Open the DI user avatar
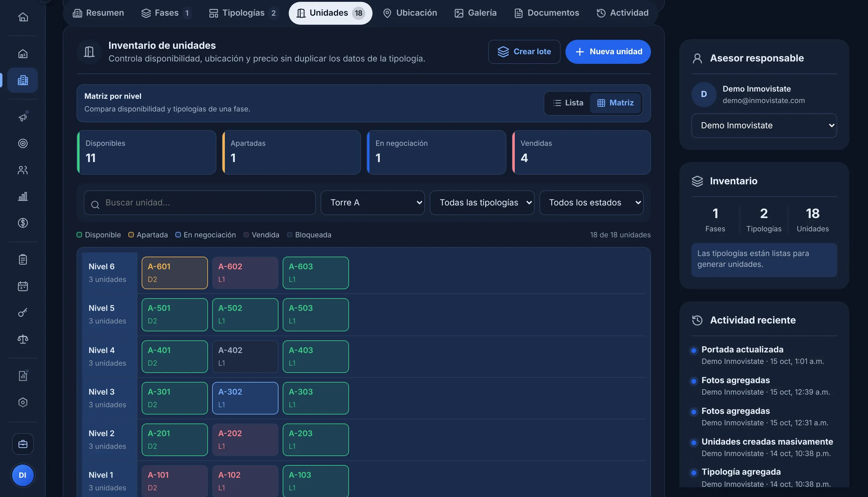 23,475
